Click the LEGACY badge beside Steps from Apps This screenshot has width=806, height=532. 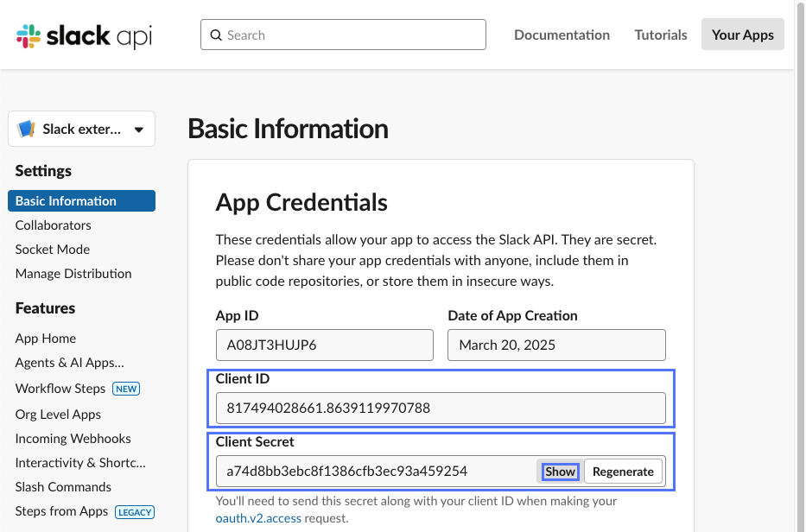[x=135, y=512]
